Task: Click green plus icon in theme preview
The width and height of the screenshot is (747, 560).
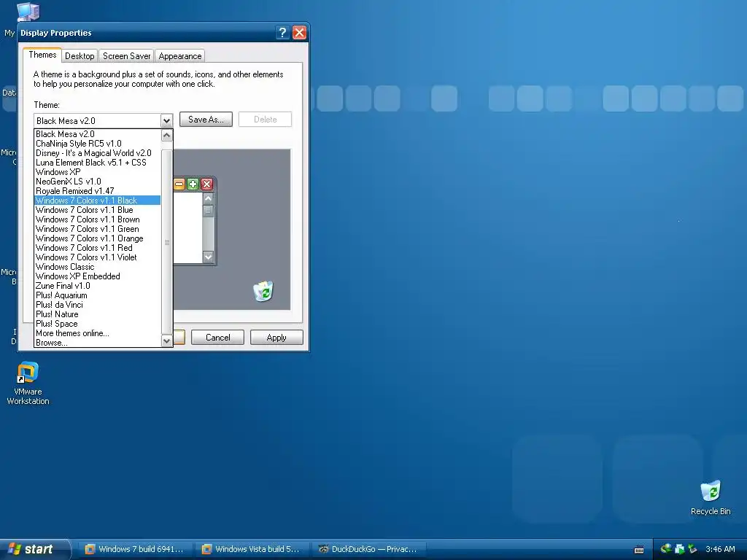Action: click(193, 184)
